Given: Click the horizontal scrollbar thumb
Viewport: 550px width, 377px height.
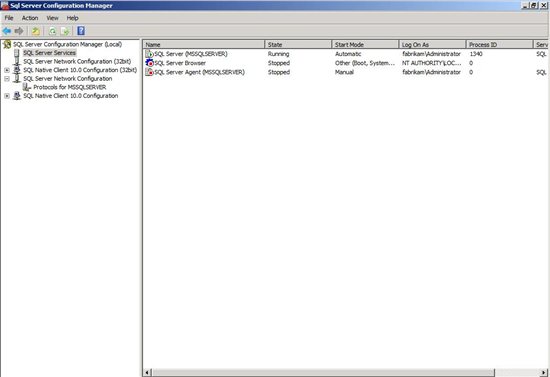Looking at the screenshot, I should (x=323, y=372).
